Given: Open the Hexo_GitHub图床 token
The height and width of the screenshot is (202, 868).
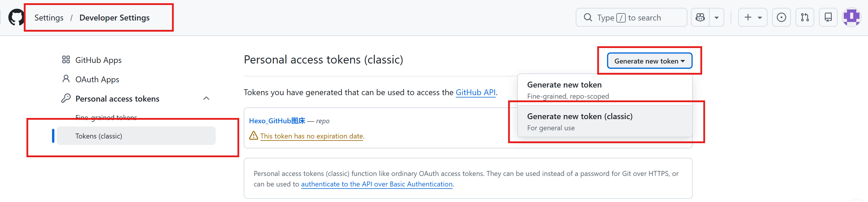Looking at the screenshot, I should coord(277,121).
